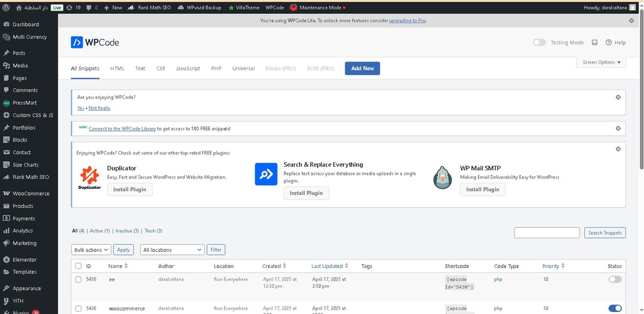The width and height of the screenshot is (644, 314).
Task: Open the php code type for snippet ee
Action: pos(498,279)
